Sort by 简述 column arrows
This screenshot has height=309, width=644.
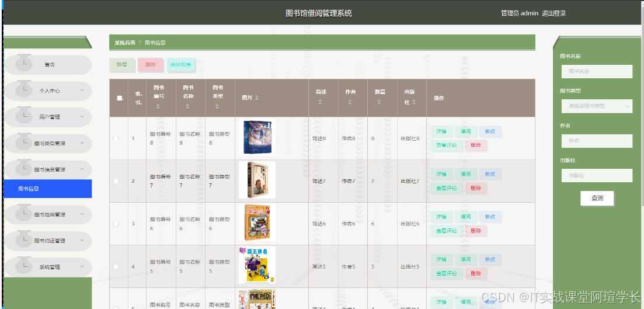coord(321,102)
